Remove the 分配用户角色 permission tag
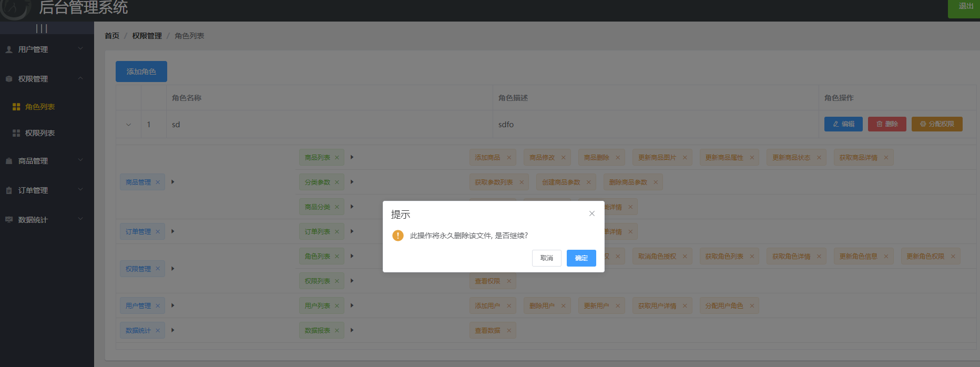Screen dimensions: 980x367 (752, 306)
